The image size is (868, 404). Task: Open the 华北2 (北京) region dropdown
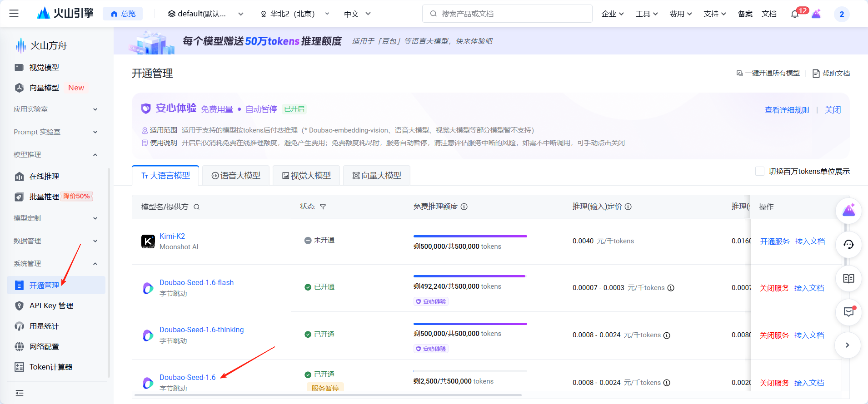[294, 14]
